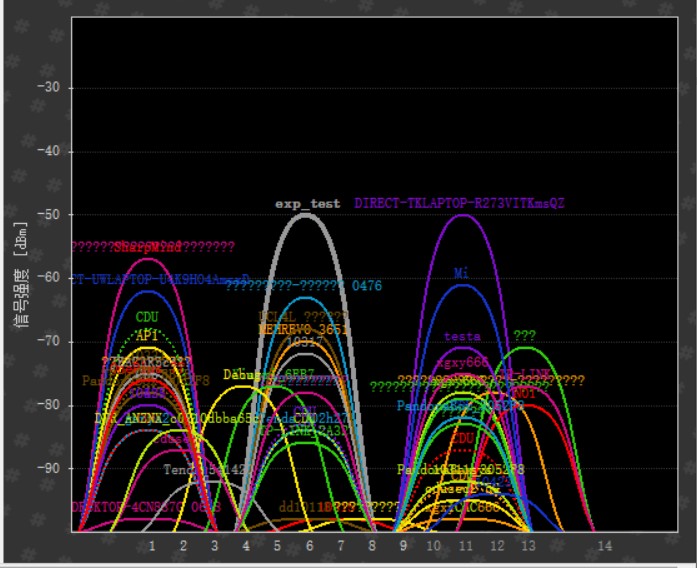Image resolution: width=697 pixels, height=568 pixels.
Task: Select channel 3 on the axis
Action: (215, 546)
